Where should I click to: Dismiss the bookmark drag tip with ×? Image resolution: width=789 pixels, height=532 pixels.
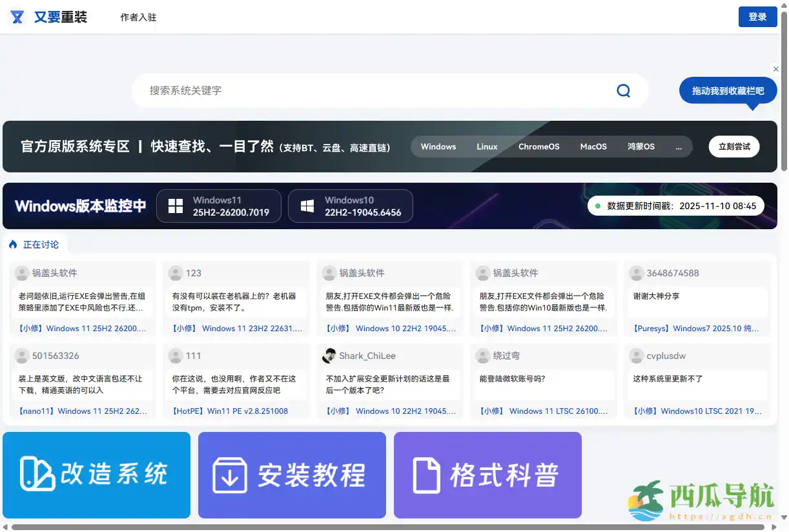(775, 69)
